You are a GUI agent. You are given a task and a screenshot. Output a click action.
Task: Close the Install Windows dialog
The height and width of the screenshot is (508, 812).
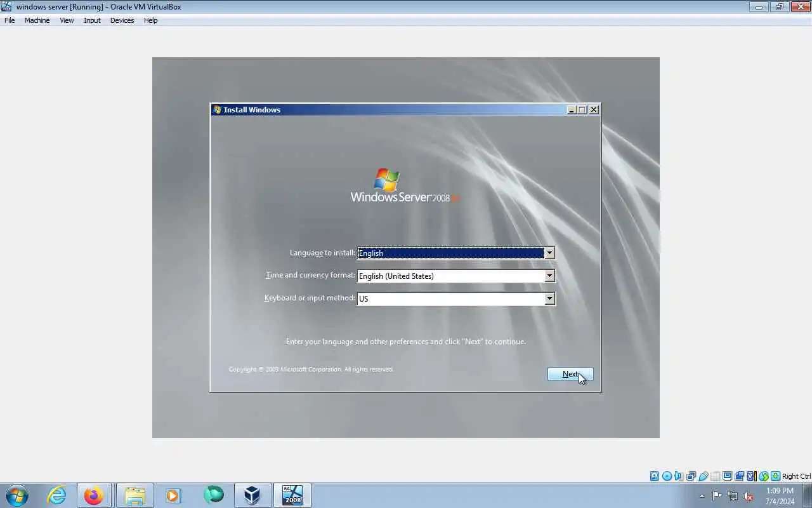[x=594, y=110]
